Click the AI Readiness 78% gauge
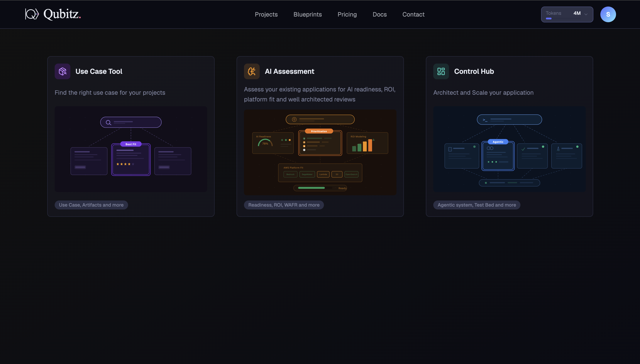 pos(265,143)
